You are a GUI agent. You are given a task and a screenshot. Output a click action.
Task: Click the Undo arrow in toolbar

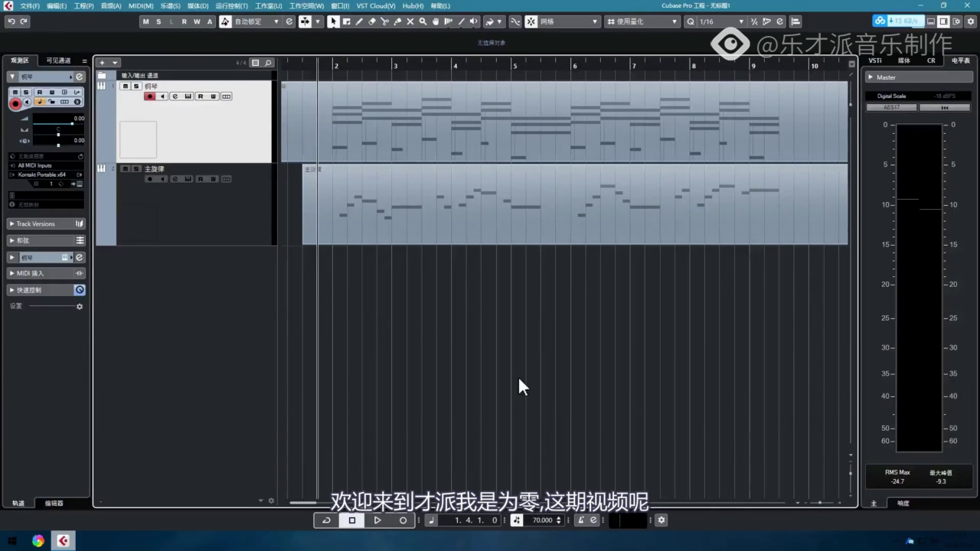[11, 21]
